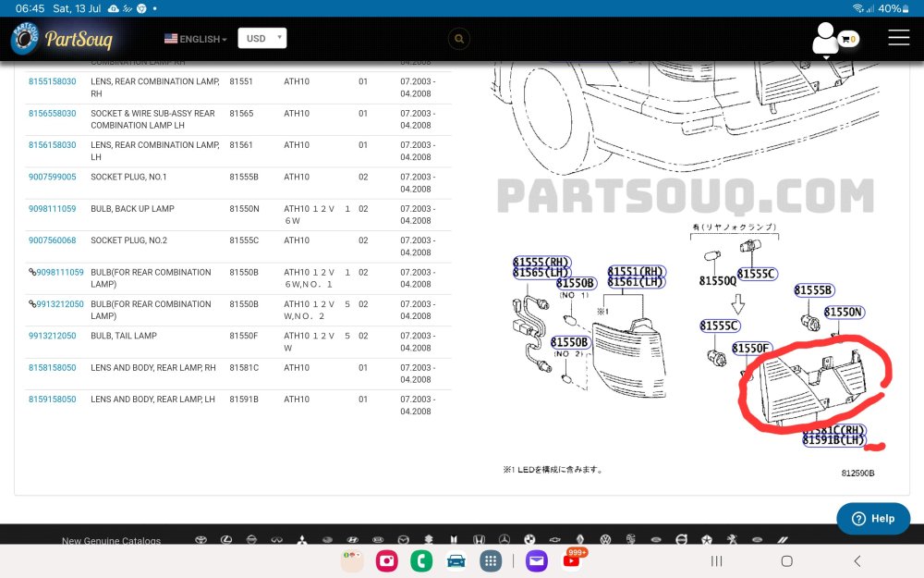Open the shopping cart badge
Screen dimensions: 924x578
point(848,39)
